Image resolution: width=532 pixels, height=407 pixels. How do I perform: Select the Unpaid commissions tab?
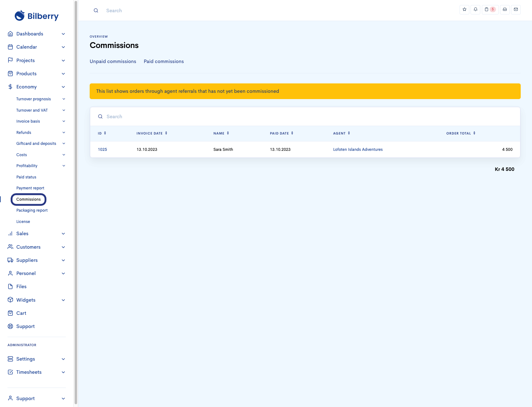pyautogui.click(x=113, y=61)
